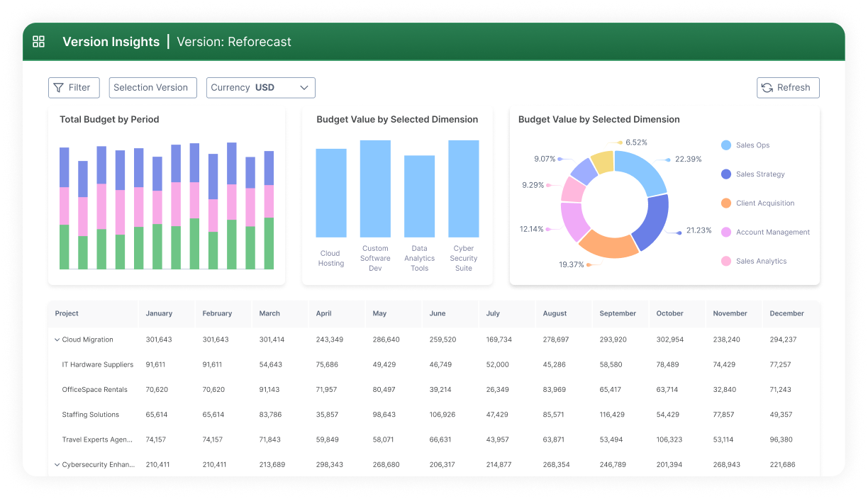Click the Sales Ops legend dot

pyautogui.click(x=725, y=145)
